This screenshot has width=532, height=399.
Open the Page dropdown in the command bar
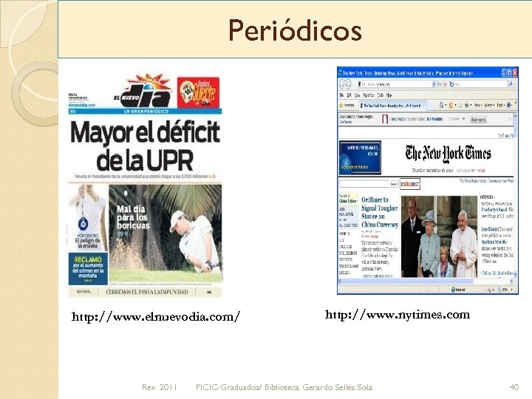pos(477,106)
